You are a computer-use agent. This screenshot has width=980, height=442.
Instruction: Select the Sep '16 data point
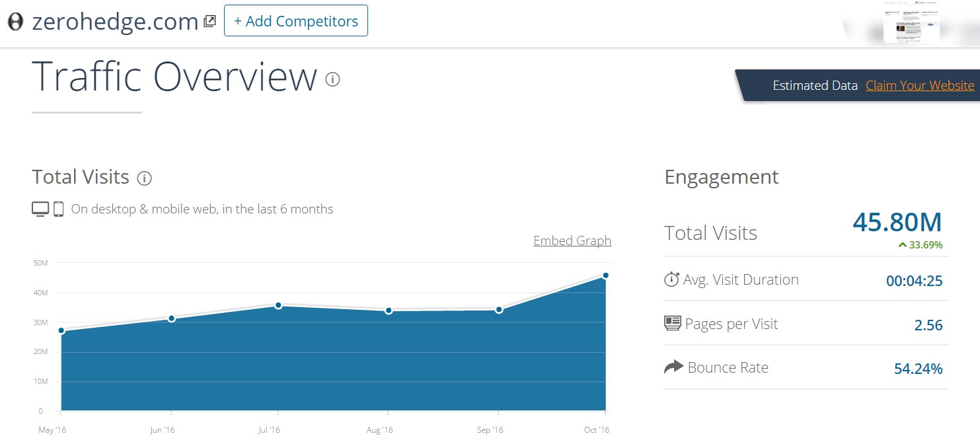click(x=499, y=309)
